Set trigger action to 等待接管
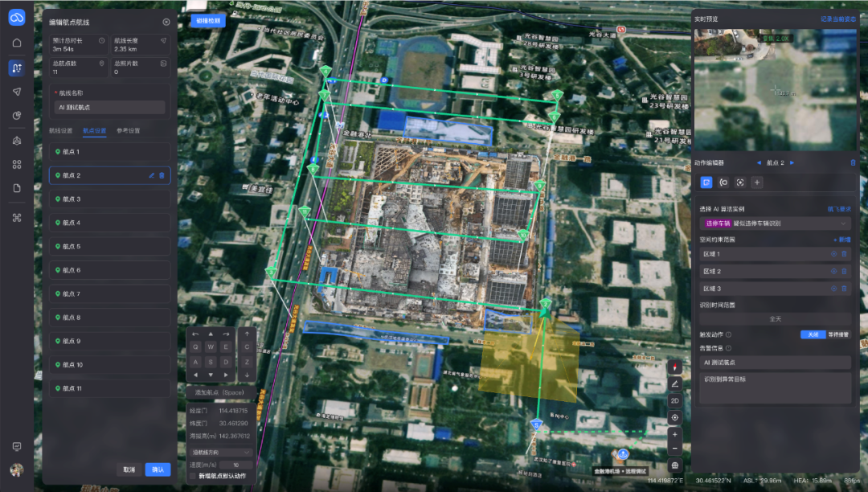The width and height of the screenshot is (868, 492). [838, 334]
